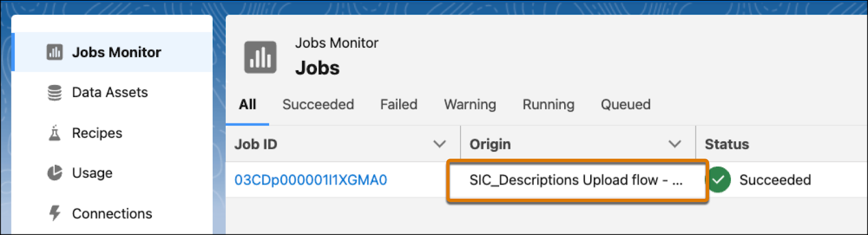Switch to the Queued tab
Image resolution: width=868 pixels, height=235 pixels.
coord(626,105)
